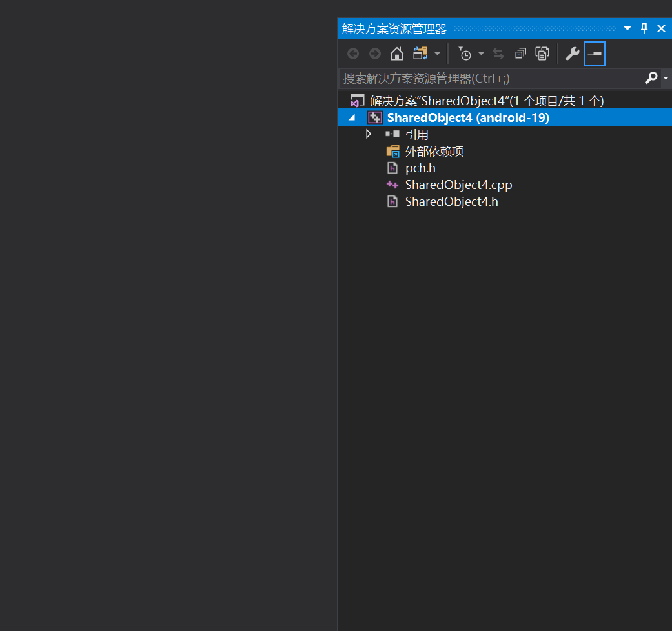Screen dimensions: 672x631
Task: Click the Collapse All icon
Action: click(x=520, y=53)
